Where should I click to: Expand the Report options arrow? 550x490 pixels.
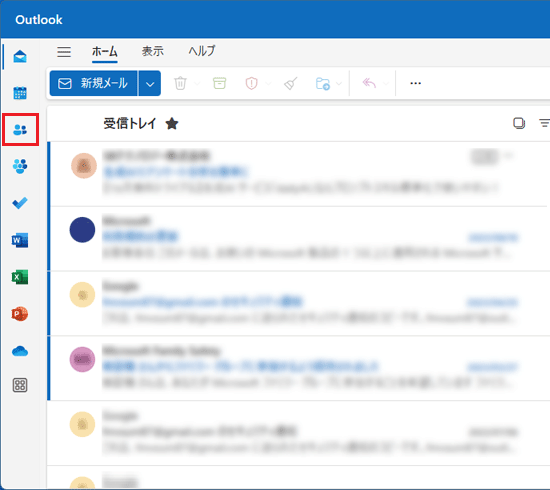(268, 83)
